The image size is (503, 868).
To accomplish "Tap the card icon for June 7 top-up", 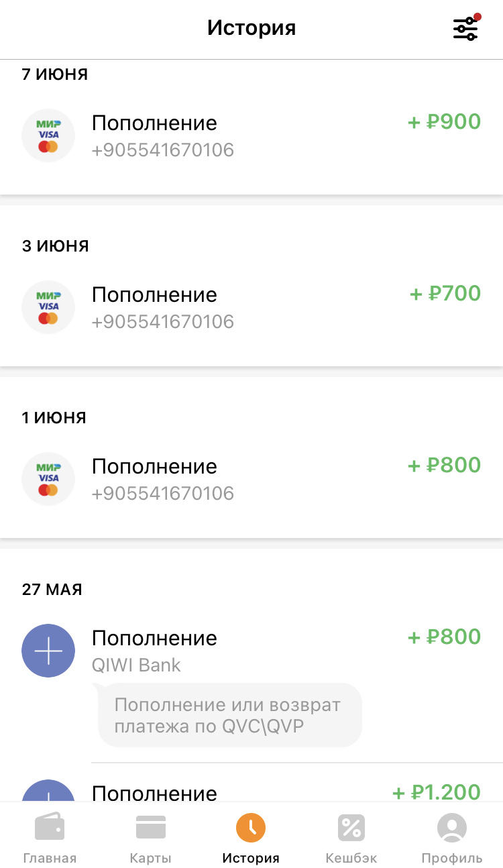I will point(48,135).
